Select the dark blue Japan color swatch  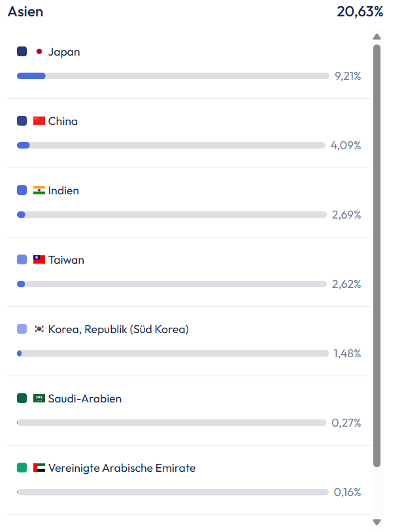pyautogui.click(x=22, y=52)
